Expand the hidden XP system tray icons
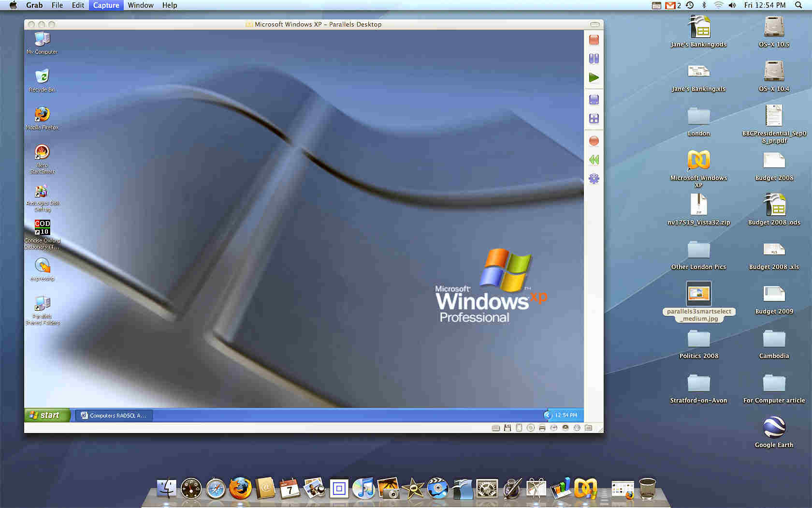Image resolution: width=812 pixels, height=508 pixels. tap(547, 415)
